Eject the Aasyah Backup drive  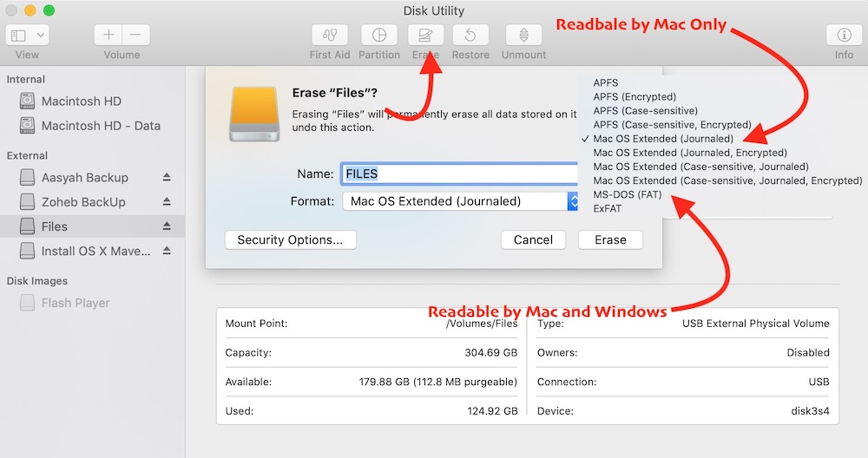tap(168, 178)
